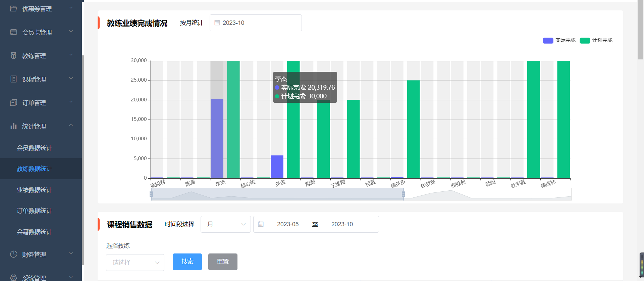
Task: Open 教练数据统计 page
Action: tap(41, 169)
